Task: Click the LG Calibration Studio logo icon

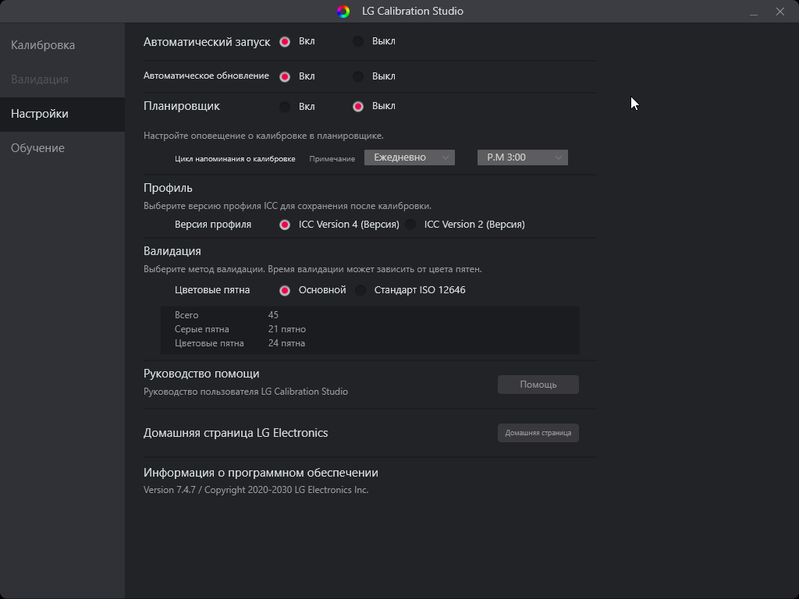Action: [x=344, y=12]
